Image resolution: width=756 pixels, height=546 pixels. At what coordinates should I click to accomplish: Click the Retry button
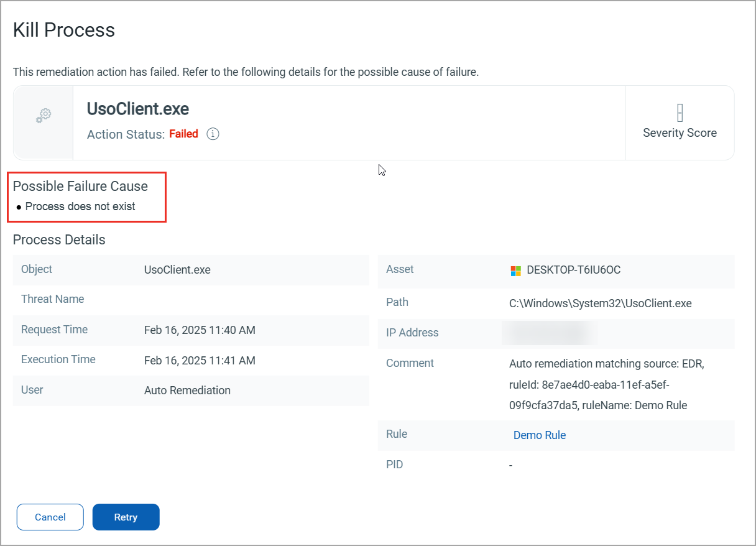(x=126, y=517)
